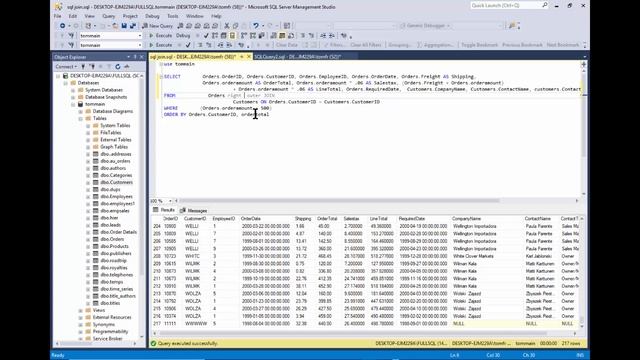Viewport: 640px width, 360px height.
Task: Click the Debug toolbar button
Action: coord(183,36)
